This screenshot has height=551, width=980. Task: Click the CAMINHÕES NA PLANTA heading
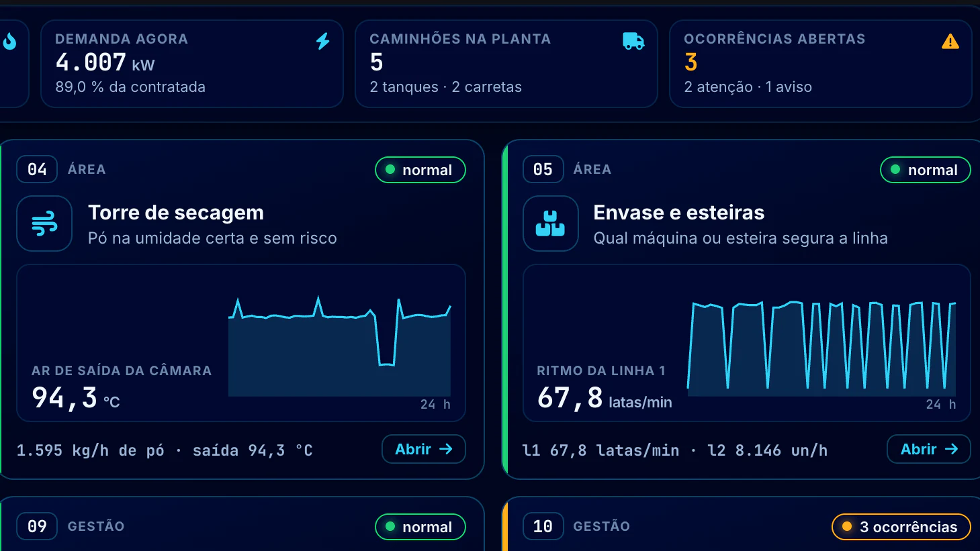pos(460,39)
